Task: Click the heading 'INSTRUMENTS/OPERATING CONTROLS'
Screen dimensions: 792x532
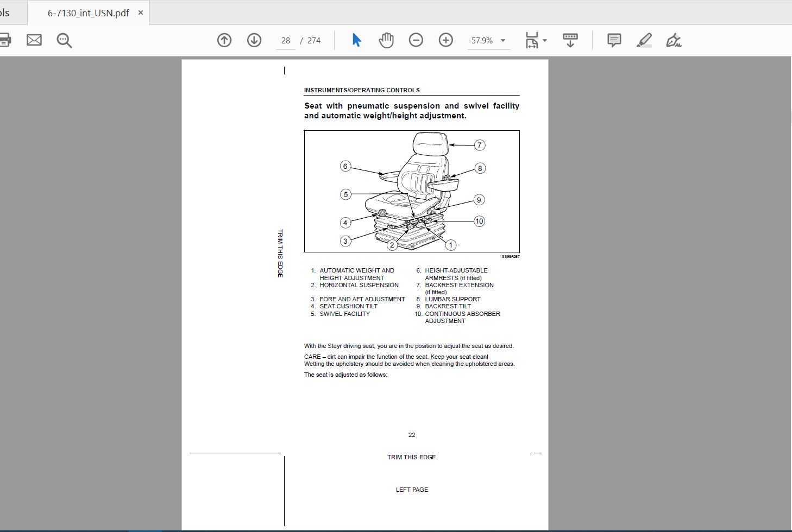Action: click(x=362, y=90)
